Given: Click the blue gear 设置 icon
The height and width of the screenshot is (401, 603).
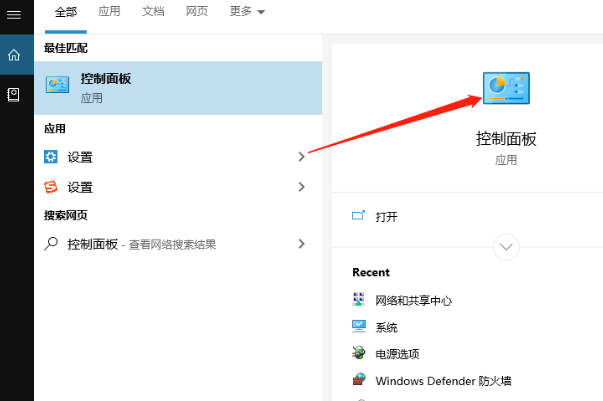Looking at the screenshot, I should pyautogui.click(x=51, y=157).
